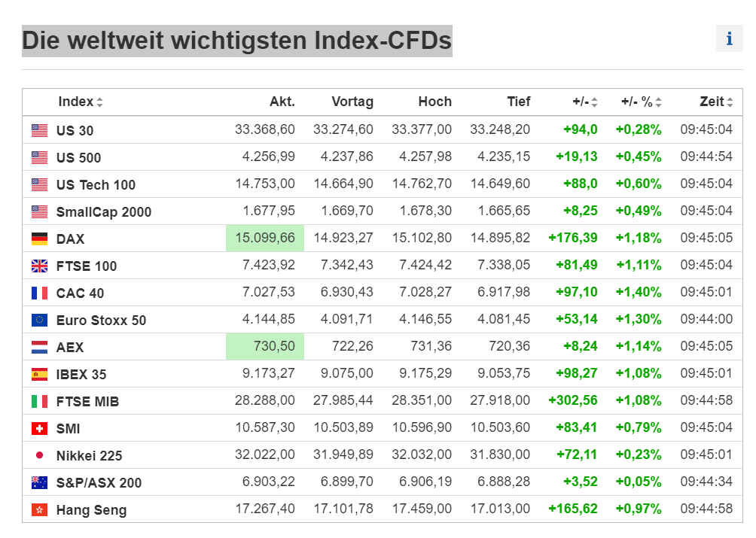This screenshot has height=538, width=756.
Task: Click the UK flag beside FTSE 100
Action: click(40, 266)
